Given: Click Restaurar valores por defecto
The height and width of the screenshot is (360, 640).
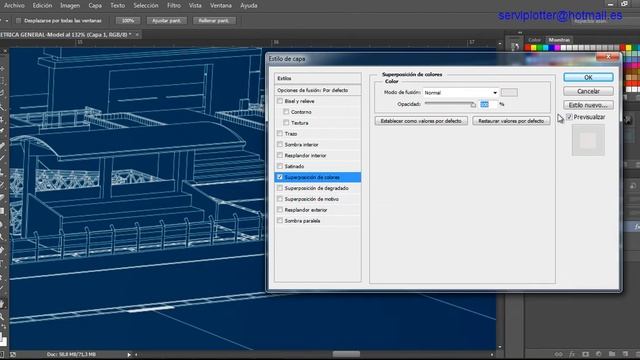Looking at the screenshot, I should pos(511,121).
